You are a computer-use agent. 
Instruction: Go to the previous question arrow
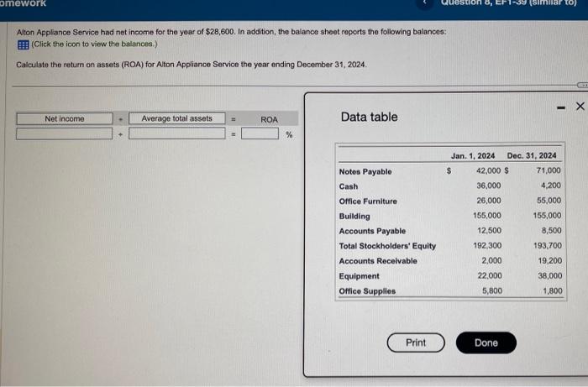pyautogui.click(x=425, y=3)
